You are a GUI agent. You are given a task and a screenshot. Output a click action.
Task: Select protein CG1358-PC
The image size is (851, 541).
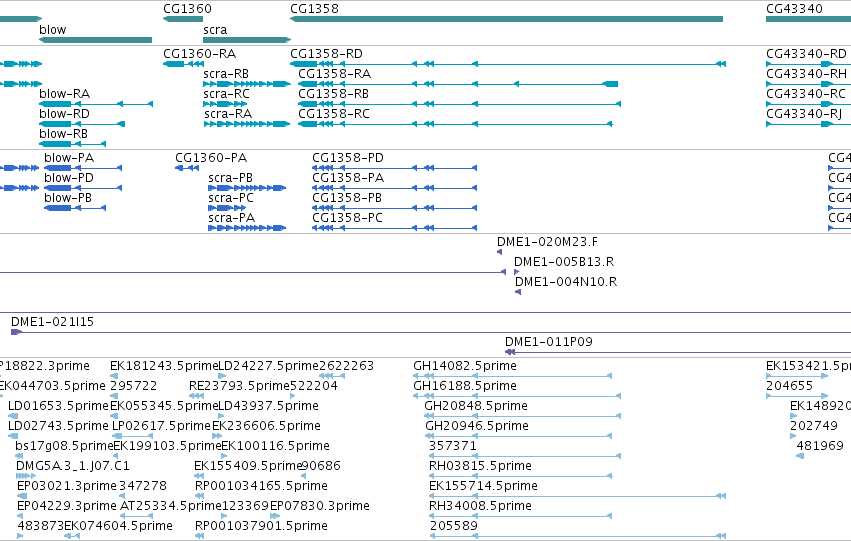point(395,228)
